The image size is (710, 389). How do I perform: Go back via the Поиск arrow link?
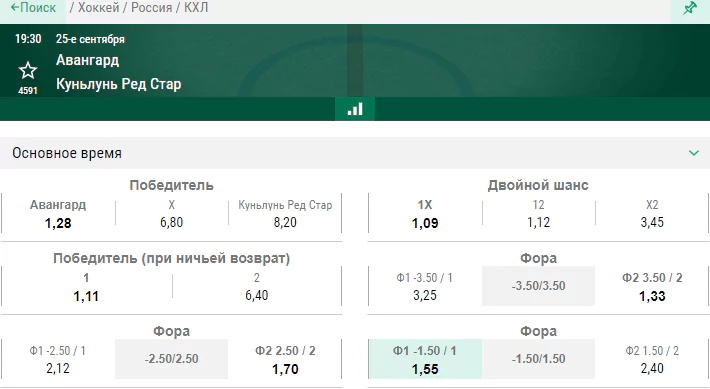[x=33, y=8]
